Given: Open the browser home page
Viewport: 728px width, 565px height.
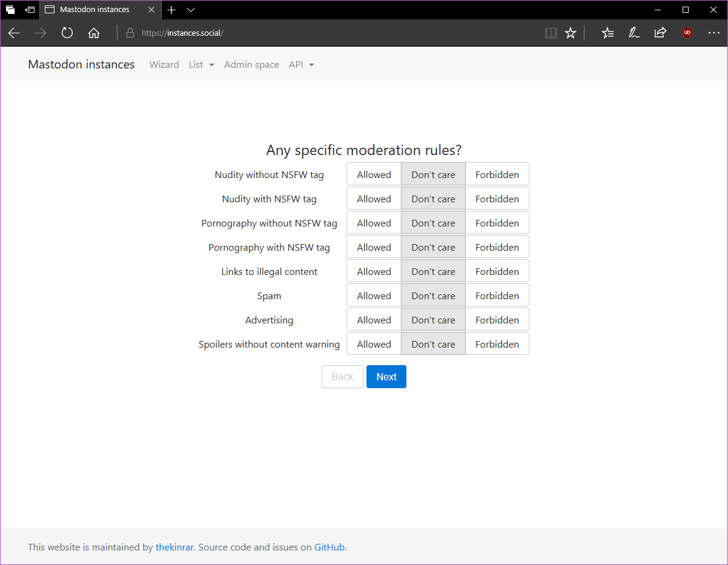Looking at the screenshot, I should [94, 33].
